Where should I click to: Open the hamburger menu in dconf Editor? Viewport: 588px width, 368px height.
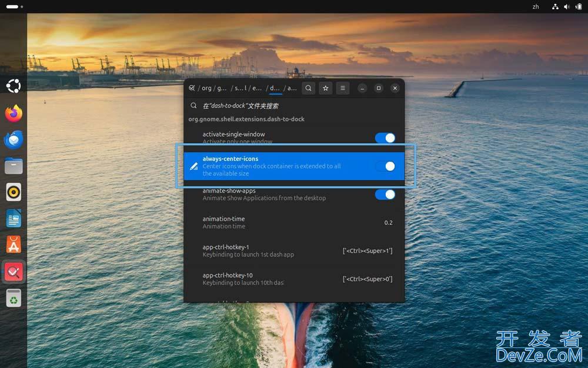tap(343, 88)
